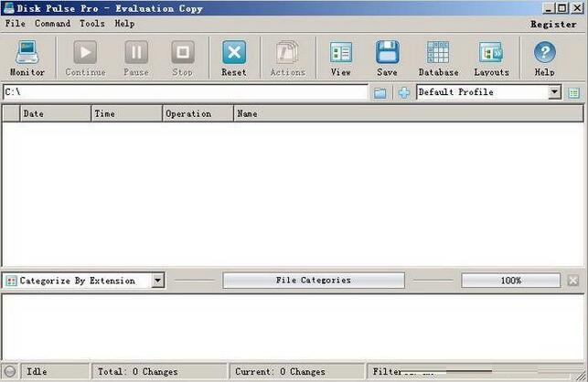The width and height of the screenshot is (588, 382).
Task: Click the Idle status text
Action: pyautogui.click(x=37, y=372)
